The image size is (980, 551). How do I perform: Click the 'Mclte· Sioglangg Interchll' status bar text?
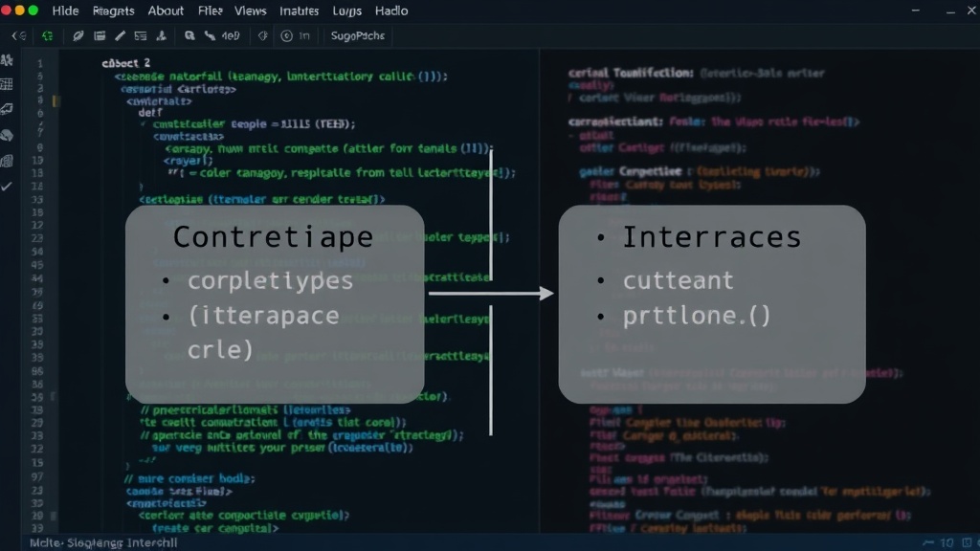(103, 542)
